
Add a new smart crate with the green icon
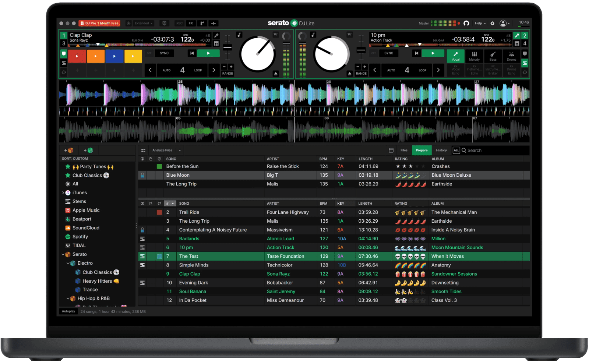pos(88,150)
